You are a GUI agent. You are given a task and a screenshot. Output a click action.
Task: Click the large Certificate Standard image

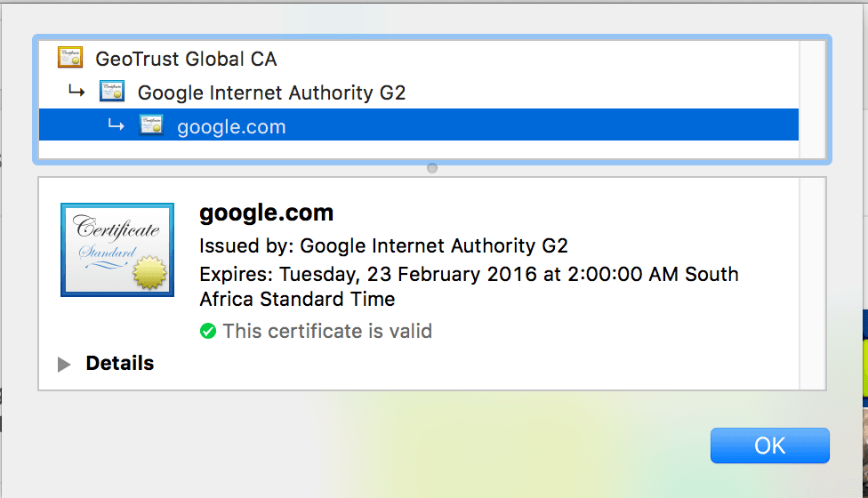117,250
